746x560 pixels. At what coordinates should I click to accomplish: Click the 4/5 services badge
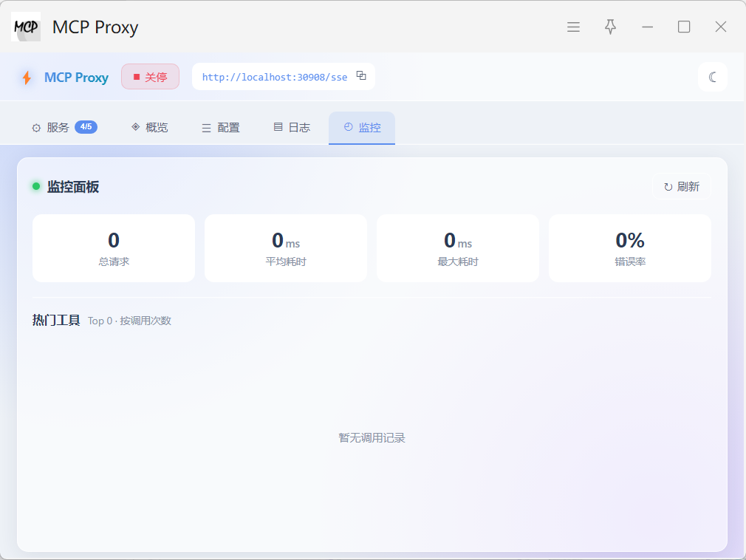pos(86,127)
